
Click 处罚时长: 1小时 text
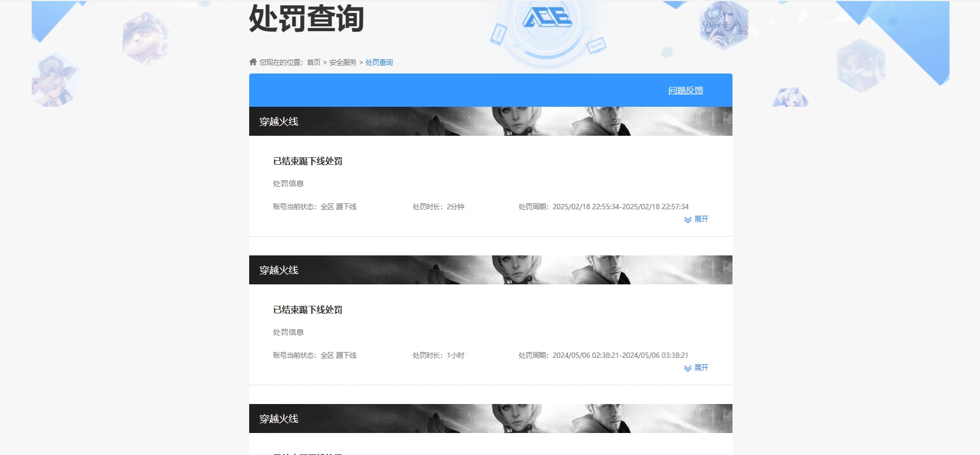[438, 355]
